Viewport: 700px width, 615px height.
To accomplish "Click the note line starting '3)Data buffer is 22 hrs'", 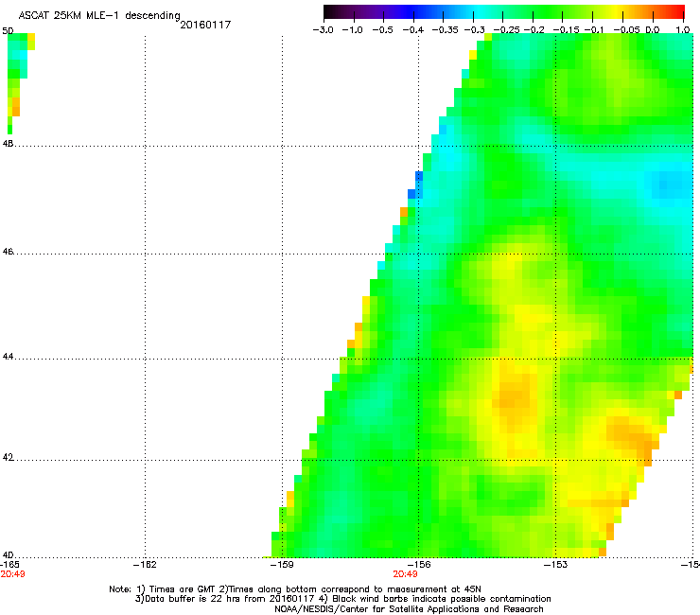I will click(x=342, y=599).
